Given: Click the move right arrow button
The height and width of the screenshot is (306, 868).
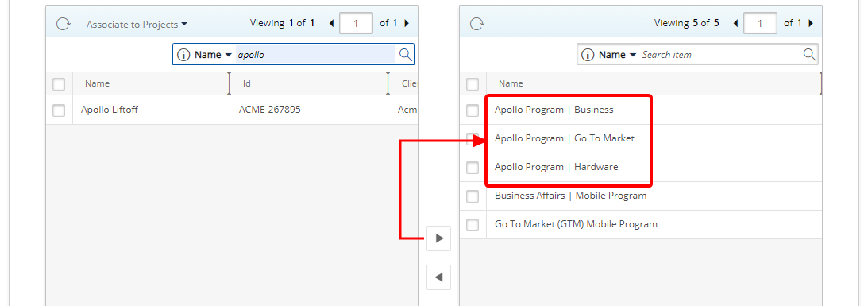Looking at the screenshot, I should click(x=439, y=238).
